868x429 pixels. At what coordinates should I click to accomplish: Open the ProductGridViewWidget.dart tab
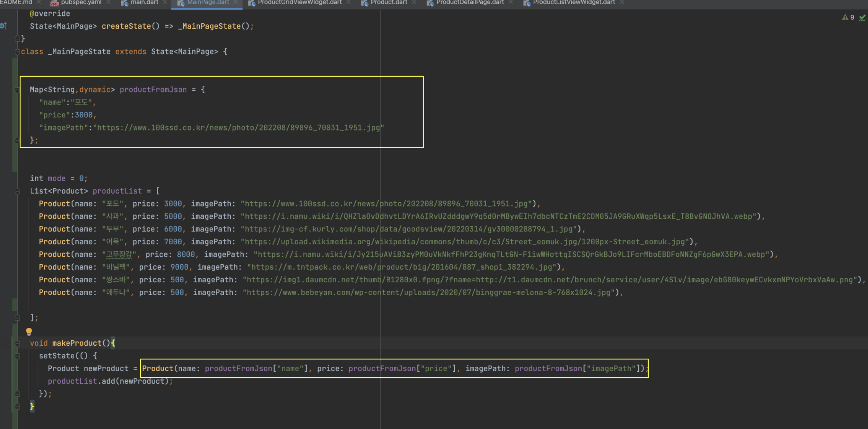point(299,3)
